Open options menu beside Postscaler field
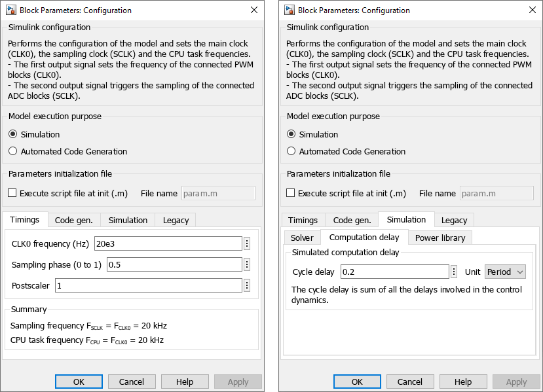The width and height of the screenshot is (543, 392). (247, 285)
